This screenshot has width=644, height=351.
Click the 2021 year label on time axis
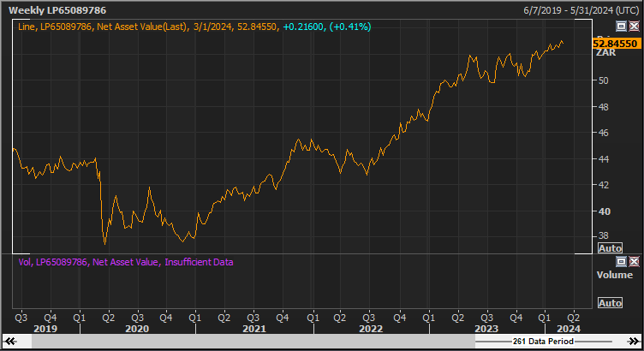[254, 329]
